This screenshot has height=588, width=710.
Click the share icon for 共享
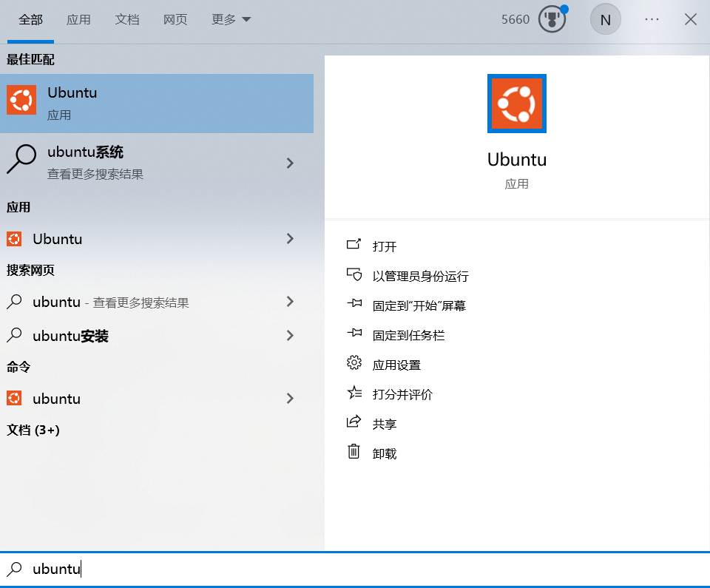click(354, 422)
